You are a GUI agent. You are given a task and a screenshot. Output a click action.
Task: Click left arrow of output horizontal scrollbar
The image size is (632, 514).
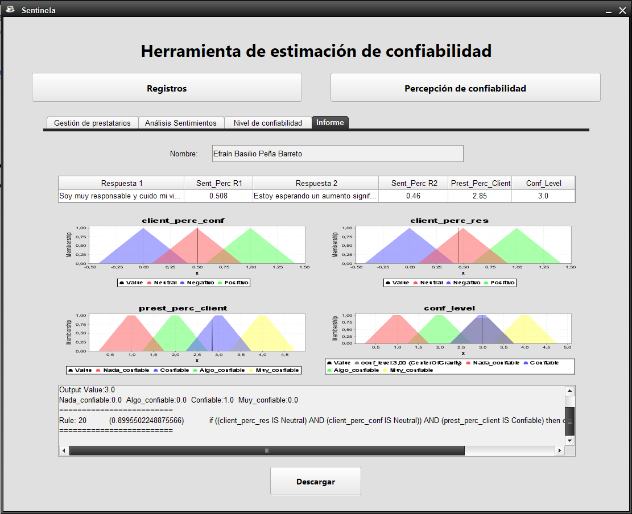63,451
